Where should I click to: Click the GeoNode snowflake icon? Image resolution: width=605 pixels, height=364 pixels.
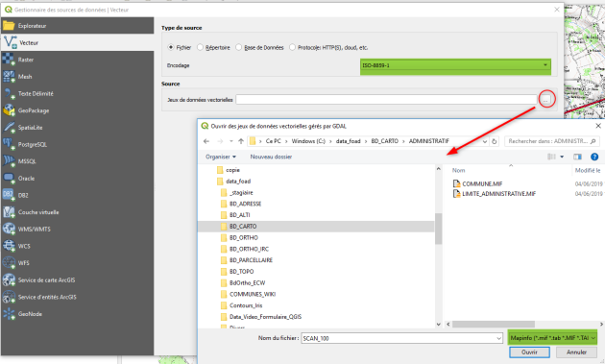pyautogui.click(x=9, y=314)
